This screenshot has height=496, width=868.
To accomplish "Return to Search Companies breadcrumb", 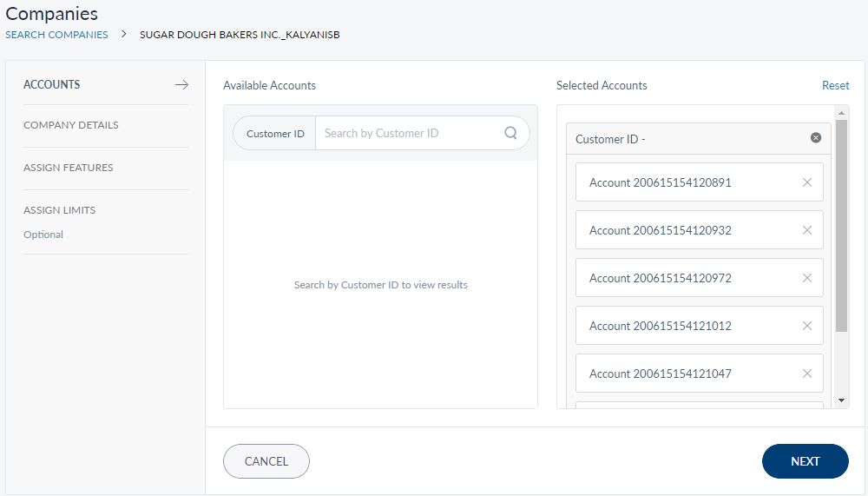I will coord(57,35).
